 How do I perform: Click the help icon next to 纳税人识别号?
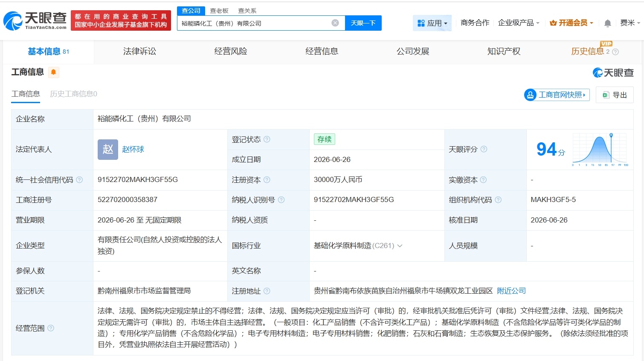point(281,200)
